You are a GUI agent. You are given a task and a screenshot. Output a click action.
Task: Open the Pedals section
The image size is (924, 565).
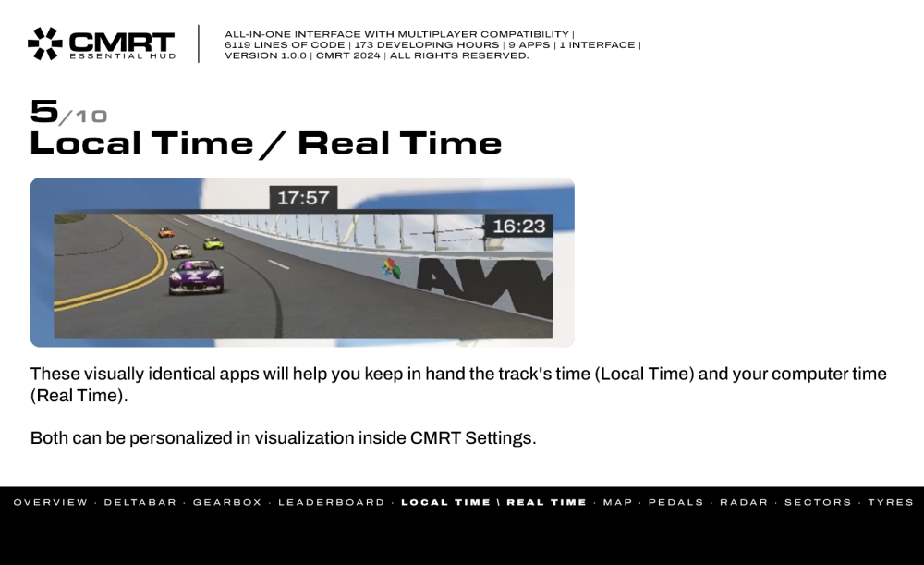coord(676,502)
